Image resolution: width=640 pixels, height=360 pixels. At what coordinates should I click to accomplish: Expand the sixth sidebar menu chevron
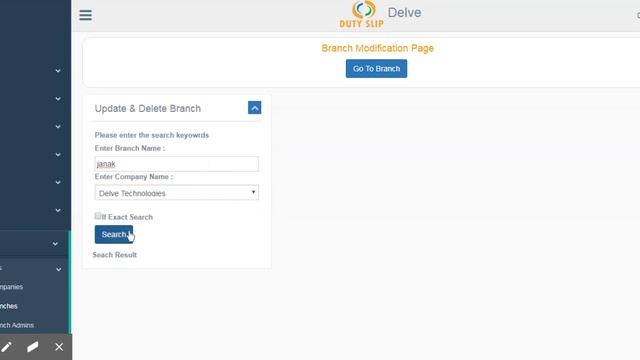(x=58, y=210)
